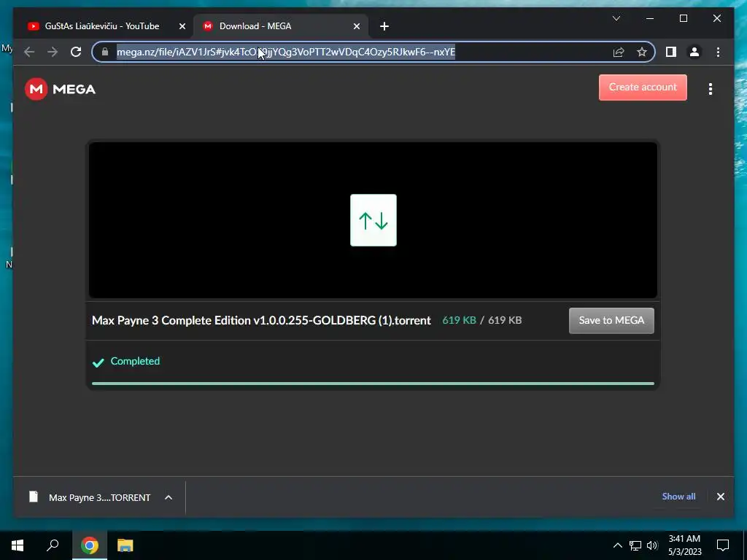The width and height of the screenshot is (747, 560).
Task: Click the torrent file name text
Action: 261,321
